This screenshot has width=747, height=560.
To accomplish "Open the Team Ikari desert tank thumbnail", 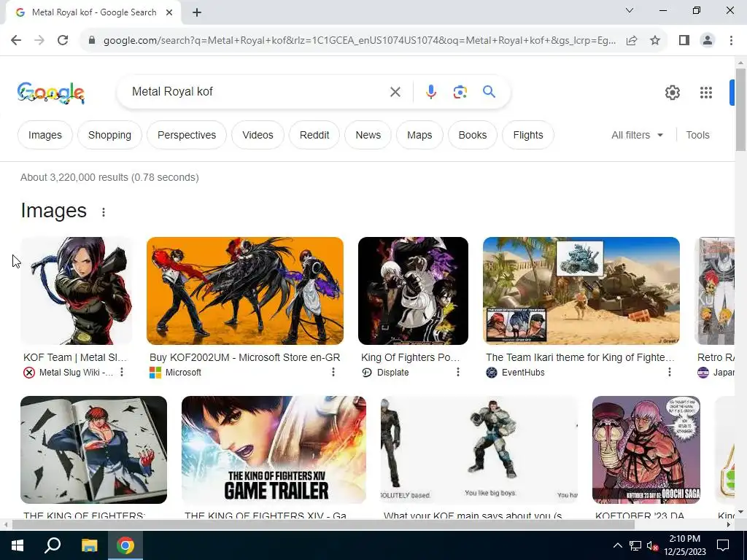I will [581, 291].
